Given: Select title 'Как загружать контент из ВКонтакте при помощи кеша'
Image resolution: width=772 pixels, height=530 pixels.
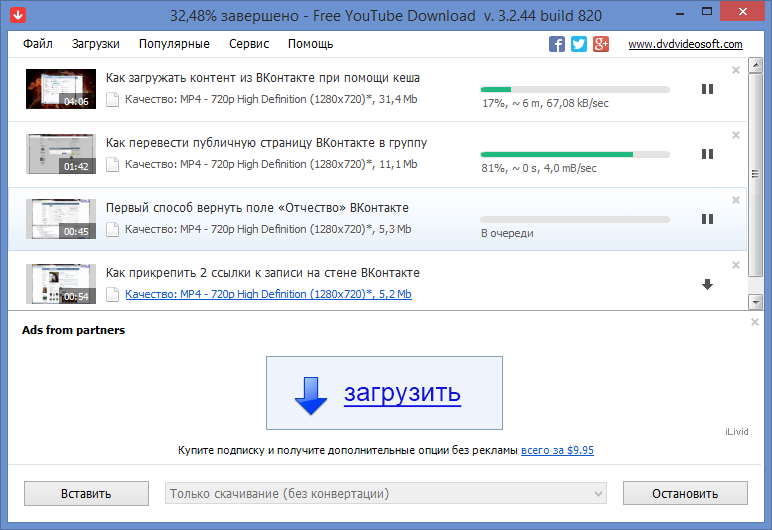Looking at the screenshot, I should 263,78.
